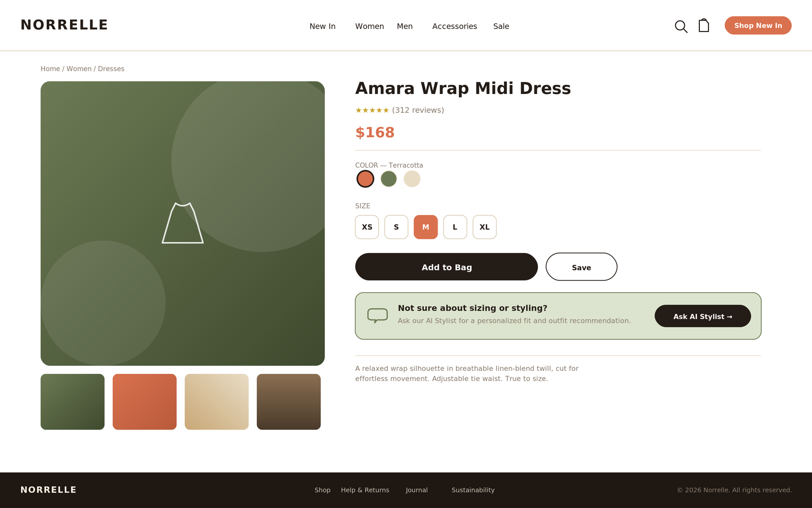The width and height of the screenshot is (812, 508).
Task: Go to Dresses breadcrumb
Action: (x=111, y=69)
